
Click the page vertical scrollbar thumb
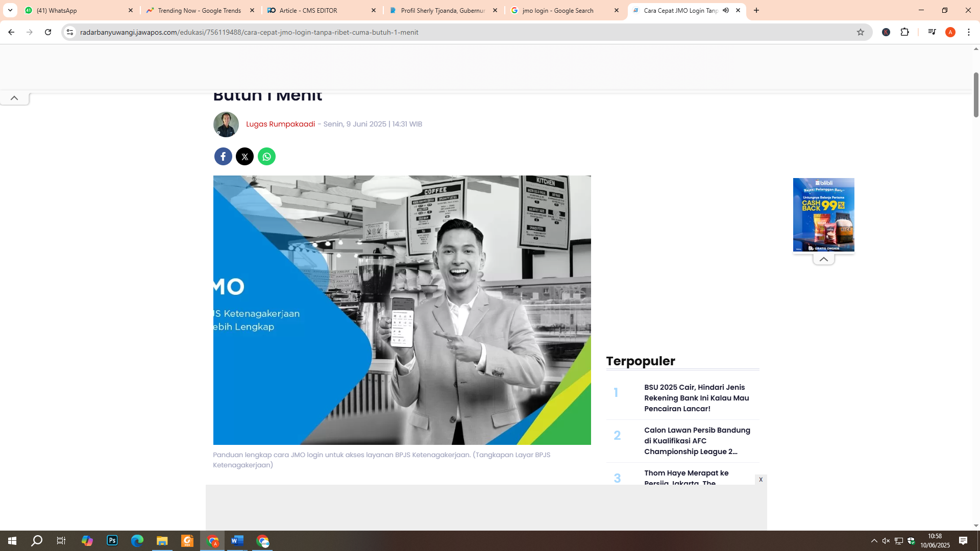point(976,95)
